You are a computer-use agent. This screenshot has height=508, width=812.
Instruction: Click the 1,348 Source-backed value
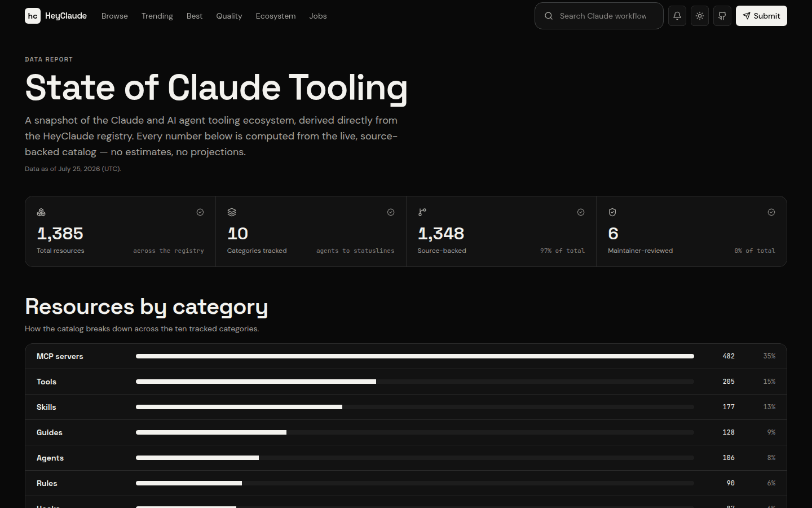[x=441, y=234]
